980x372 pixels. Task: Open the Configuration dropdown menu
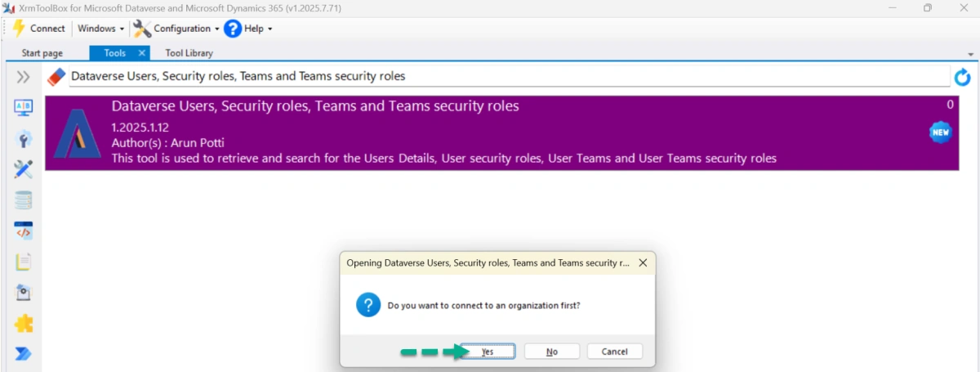[176, 29]
